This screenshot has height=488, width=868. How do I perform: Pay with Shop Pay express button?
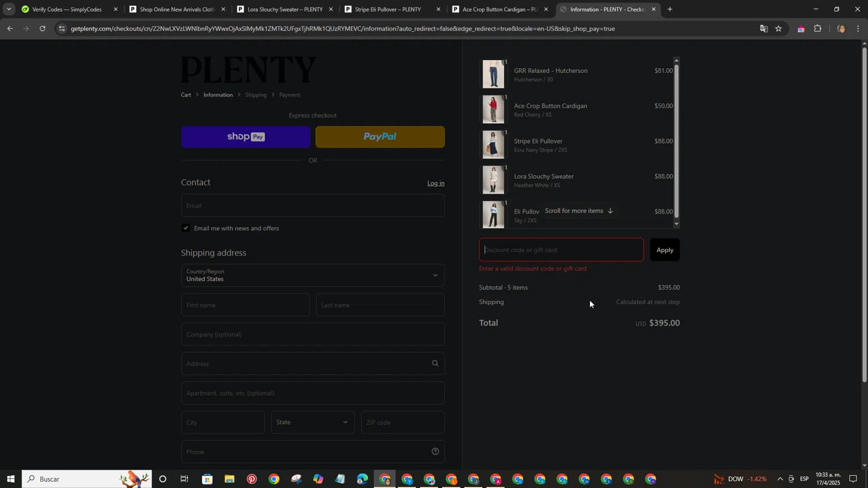(246, 137)
